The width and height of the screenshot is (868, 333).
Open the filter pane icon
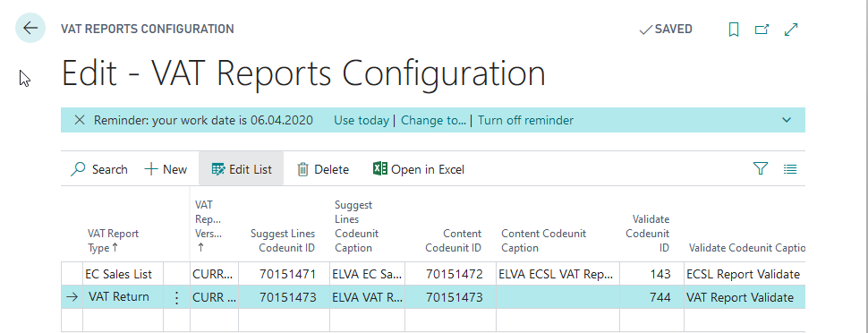[x=761, y=168]
